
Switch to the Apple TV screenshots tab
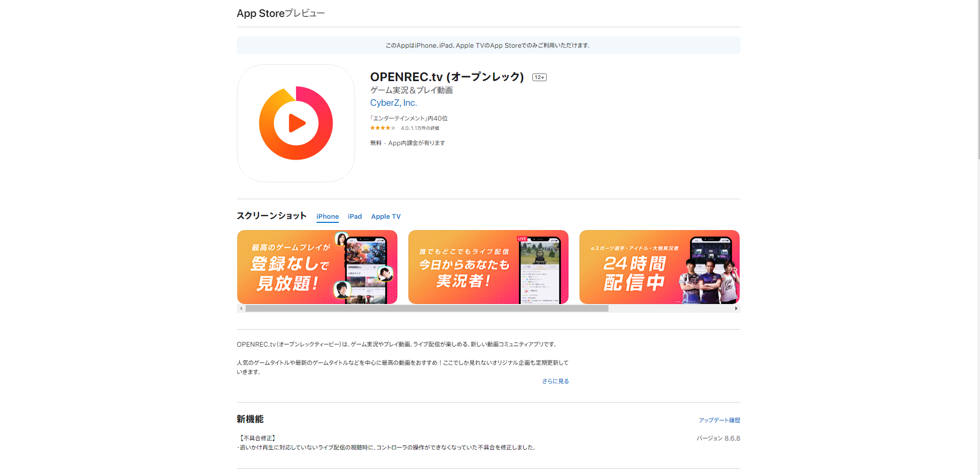click(x=386, y=217)
